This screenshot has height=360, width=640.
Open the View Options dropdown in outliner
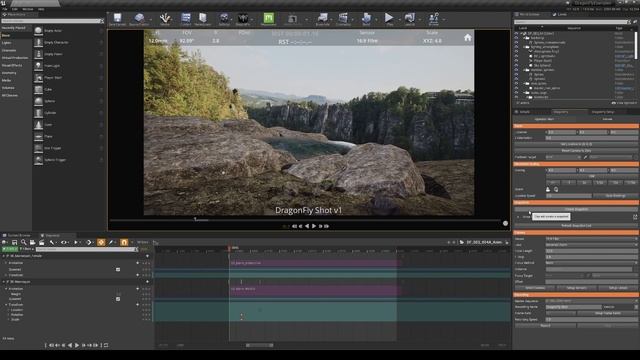[x=624, y=103]
